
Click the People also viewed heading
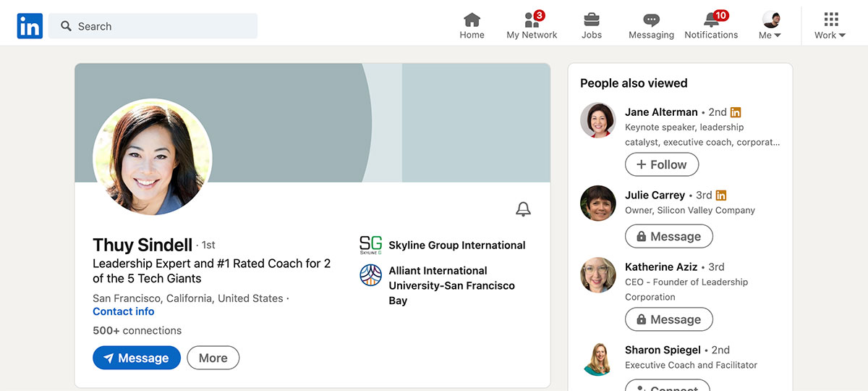tap(634, 83)
